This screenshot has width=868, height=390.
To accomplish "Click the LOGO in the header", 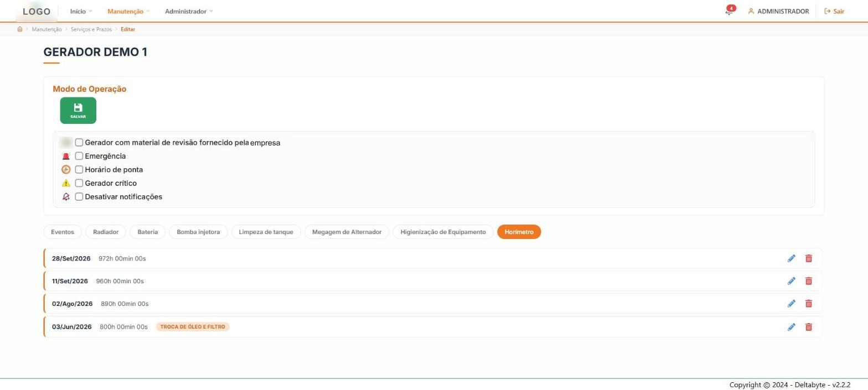I will [37, 11].
